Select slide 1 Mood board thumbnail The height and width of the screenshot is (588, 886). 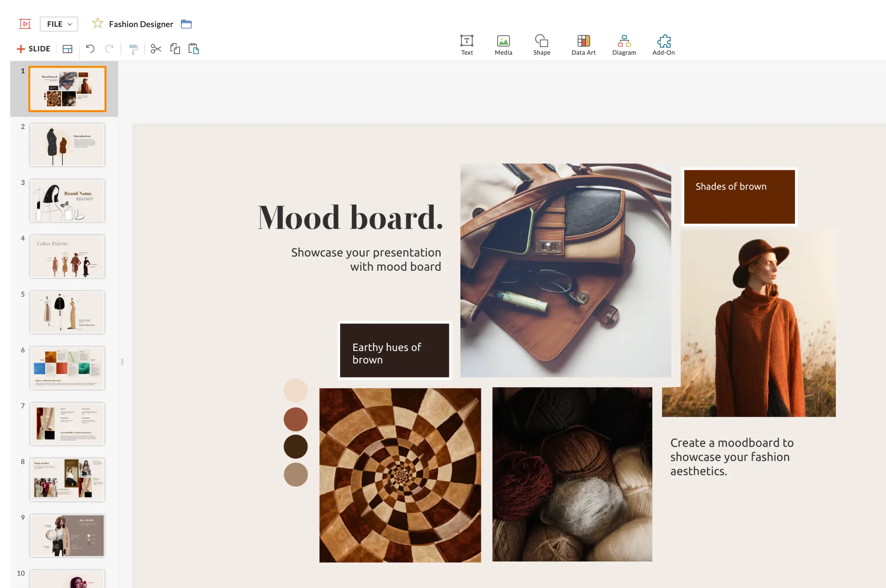pos(67,89)
